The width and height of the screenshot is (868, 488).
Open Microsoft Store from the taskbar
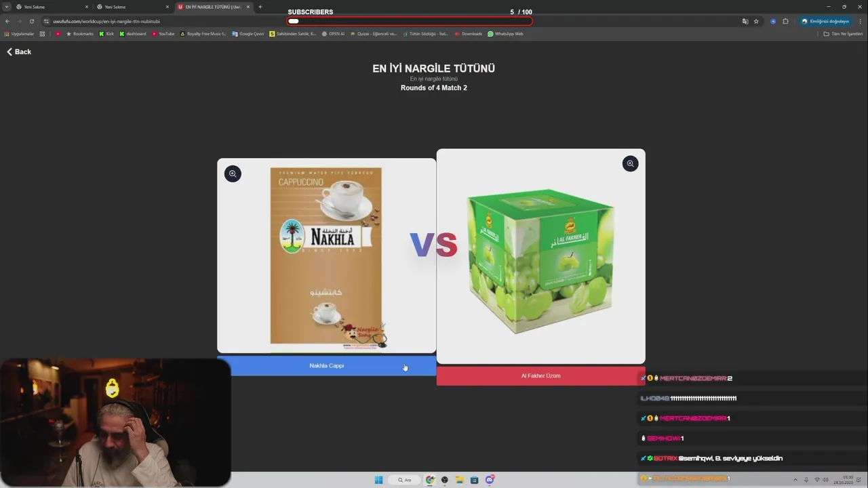pos(475,480)
